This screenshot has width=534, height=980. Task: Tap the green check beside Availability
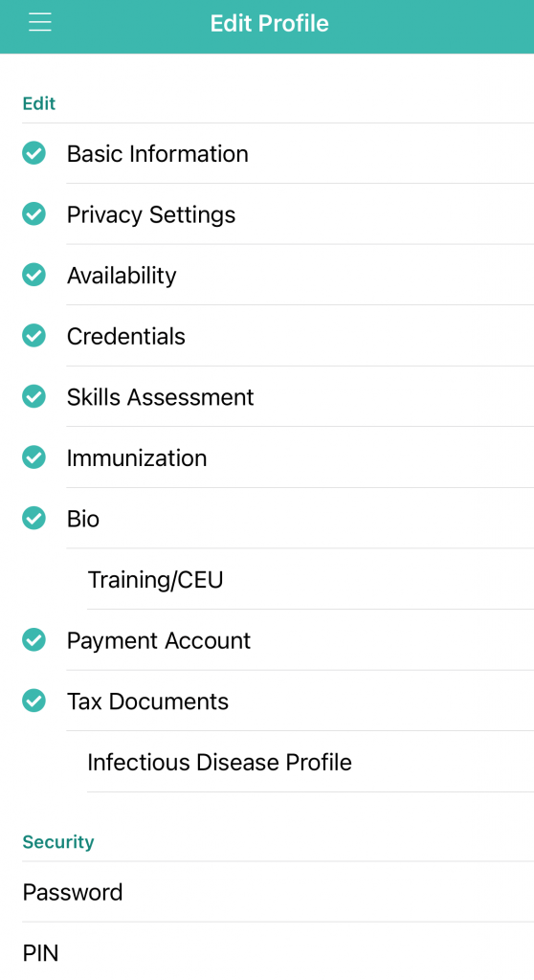tap(33, 275)
